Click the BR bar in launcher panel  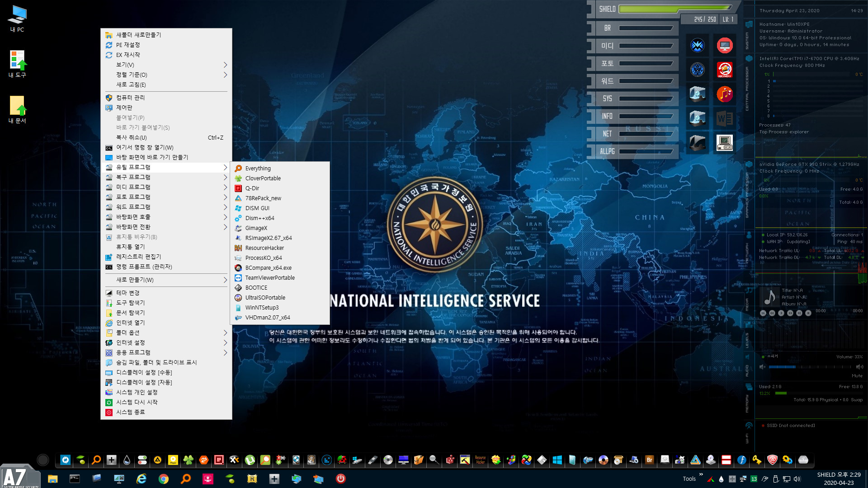(x=646, y=28)
